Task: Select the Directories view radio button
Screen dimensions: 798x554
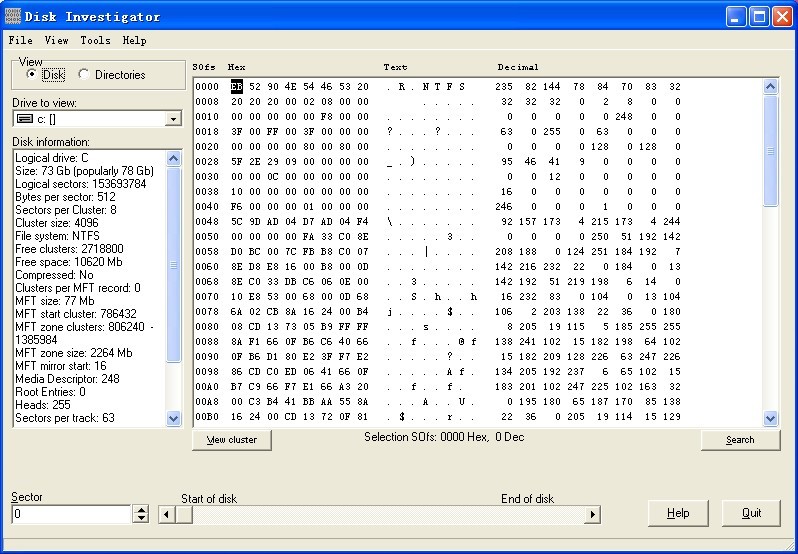Action: (x=83, y=75)
